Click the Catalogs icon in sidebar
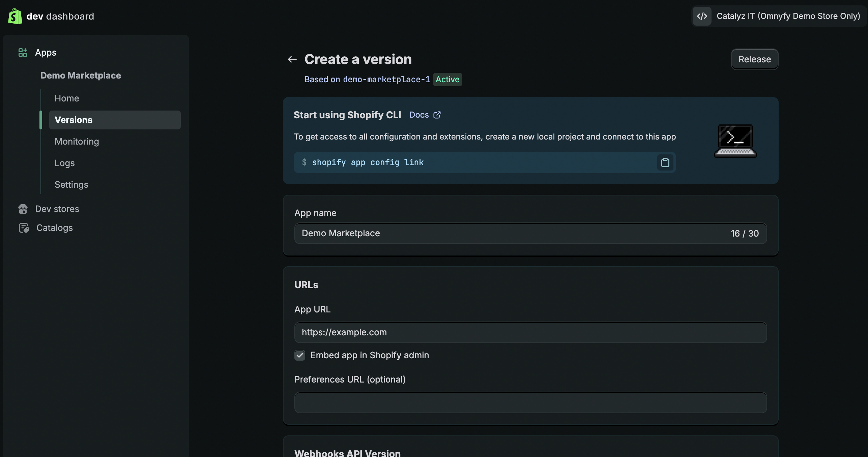The width and height of the screenshot is (868, 457). coord(24,228)
